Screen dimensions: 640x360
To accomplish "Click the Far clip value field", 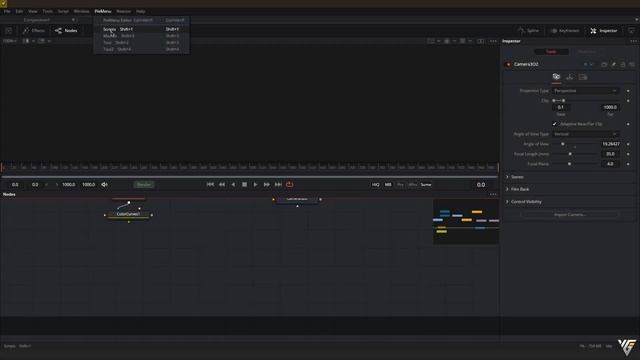I will click(x=610, y=107).
